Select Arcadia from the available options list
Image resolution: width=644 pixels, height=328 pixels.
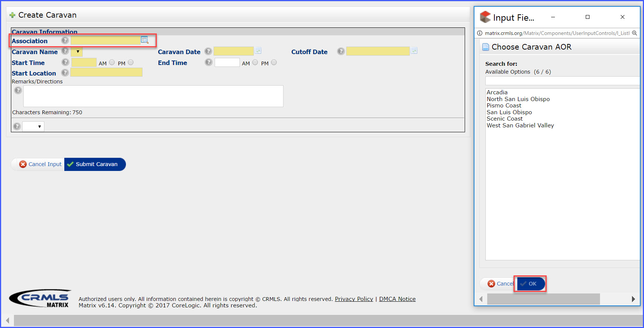[x=497, y=92]
